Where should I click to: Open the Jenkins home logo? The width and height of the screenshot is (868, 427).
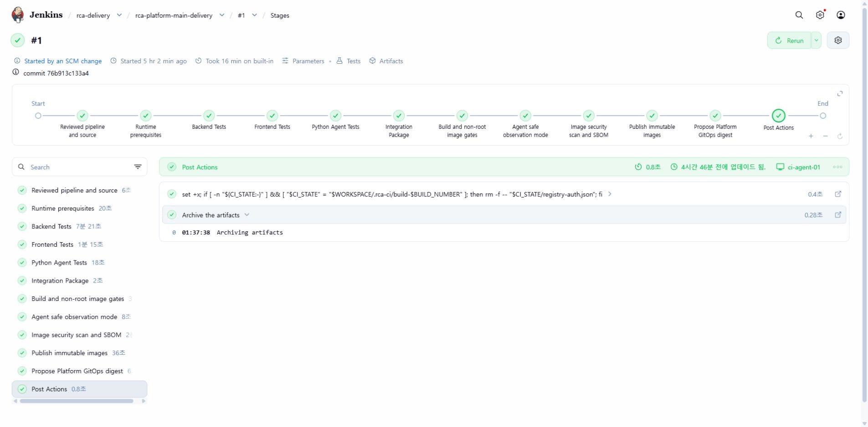tap(37, 15)
